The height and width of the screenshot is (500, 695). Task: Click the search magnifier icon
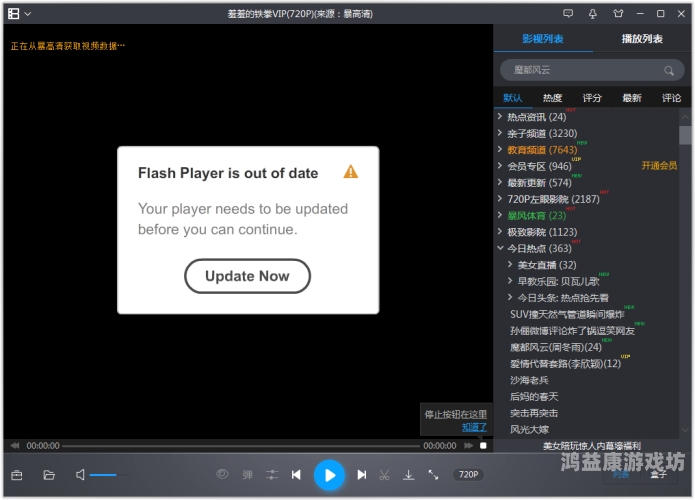tap(669, 70)
